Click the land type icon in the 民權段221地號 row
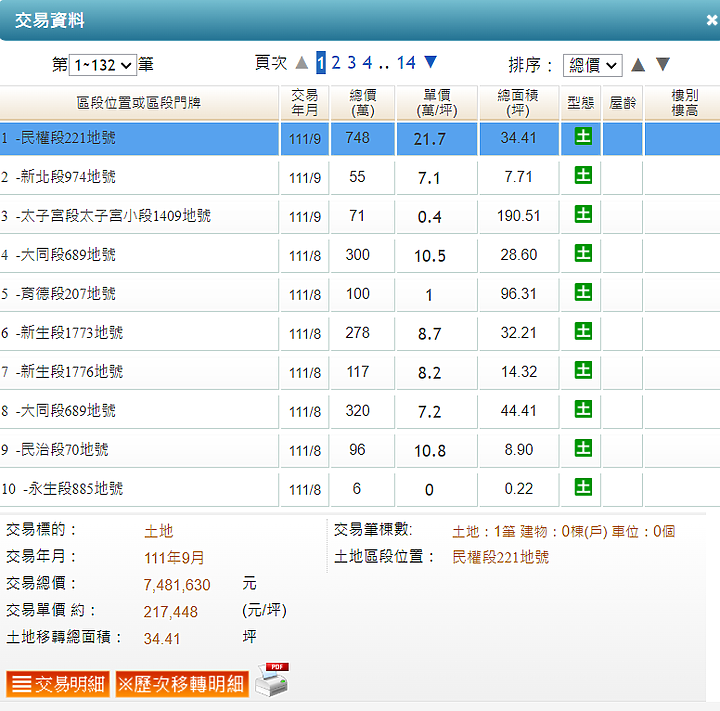 [x=583, y=136]
